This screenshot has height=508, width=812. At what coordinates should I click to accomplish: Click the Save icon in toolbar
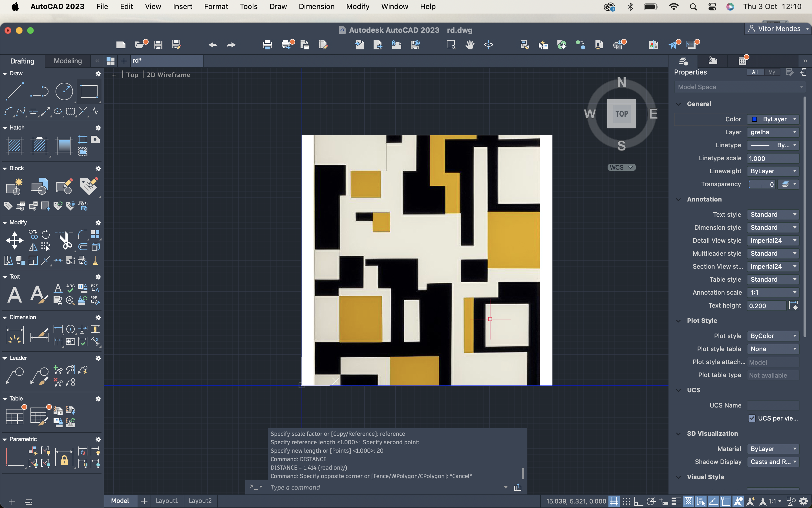[x=158, y=45]
